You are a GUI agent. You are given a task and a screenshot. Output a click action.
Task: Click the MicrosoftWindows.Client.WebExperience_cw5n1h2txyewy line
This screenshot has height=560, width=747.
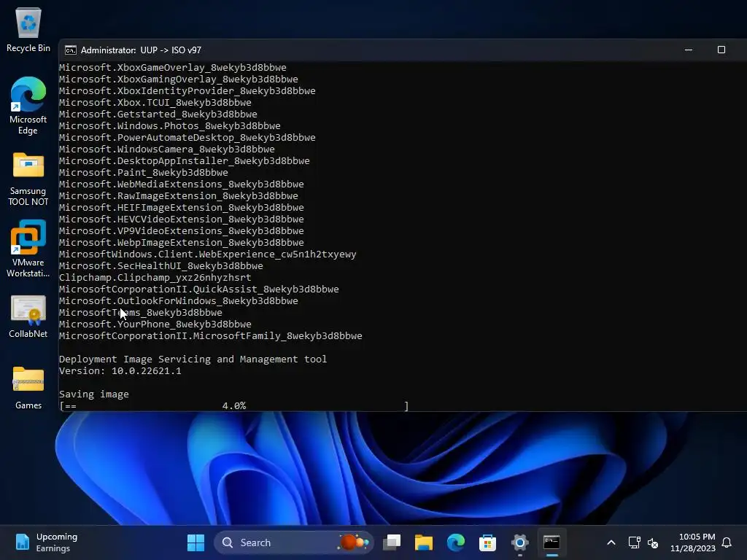tap(208, 254)
